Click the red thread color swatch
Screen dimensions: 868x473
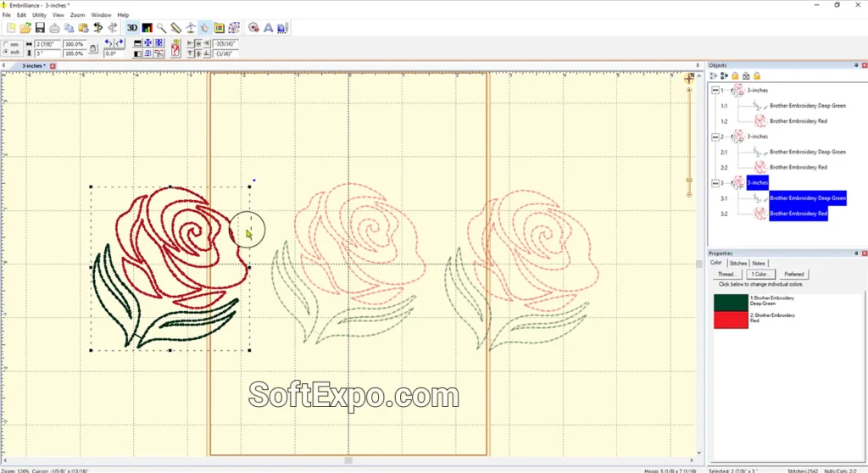coord(731,320)
